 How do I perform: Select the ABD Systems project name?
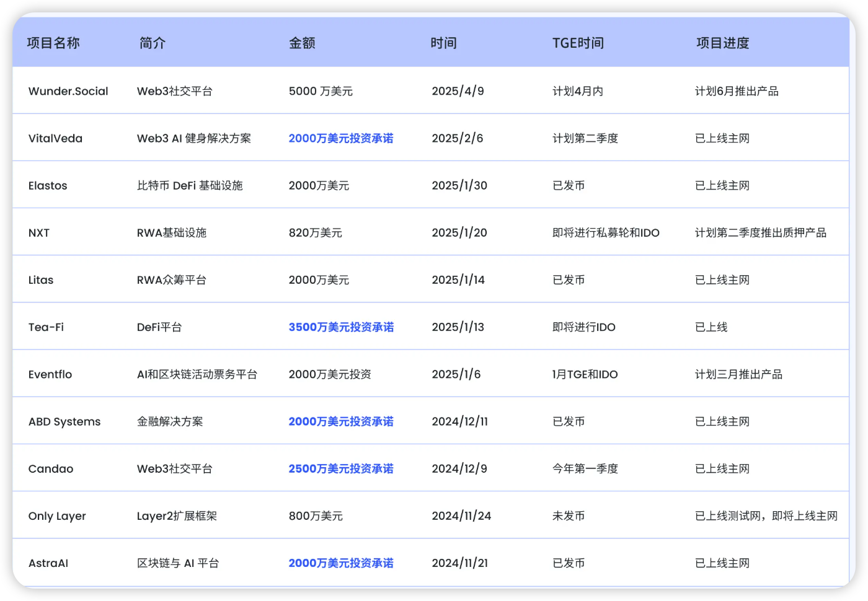(x=64, y=421)
